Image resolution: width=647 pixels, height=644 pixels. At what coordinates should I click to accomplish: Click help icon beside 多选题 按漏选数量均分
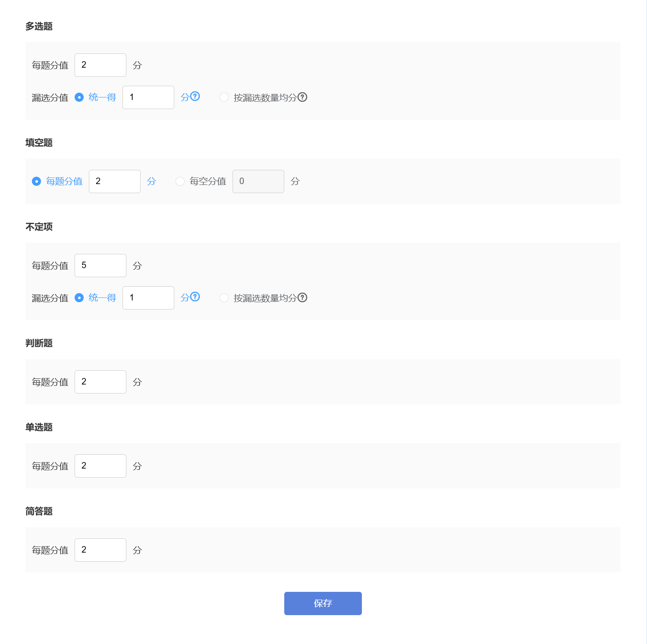(303, 97)
